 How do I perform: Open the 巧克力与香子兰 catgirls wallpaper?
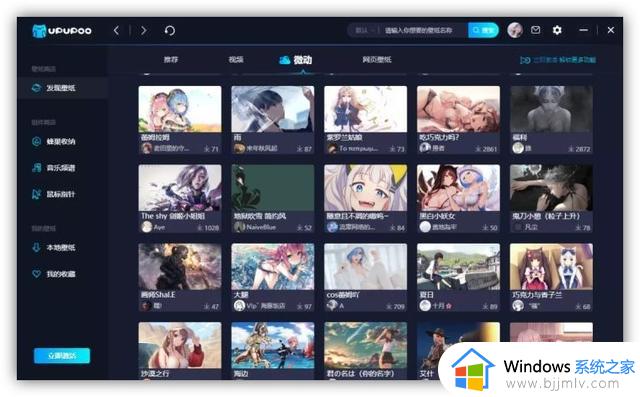click(551, 266)
